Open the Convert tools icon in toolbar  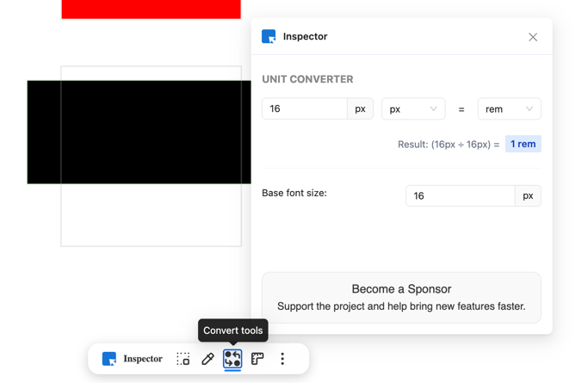(232, 359)
